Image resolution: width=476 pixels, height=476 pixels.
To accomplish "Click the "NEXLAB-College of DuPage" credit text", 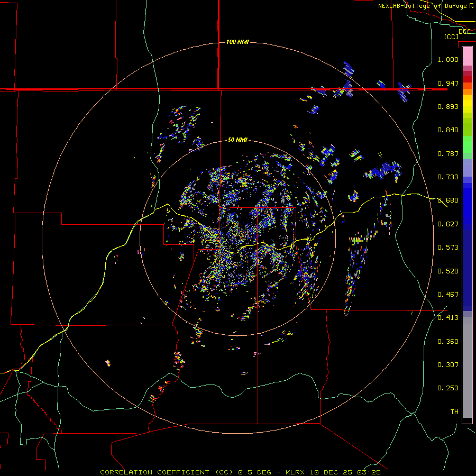I will pos(422,6).
